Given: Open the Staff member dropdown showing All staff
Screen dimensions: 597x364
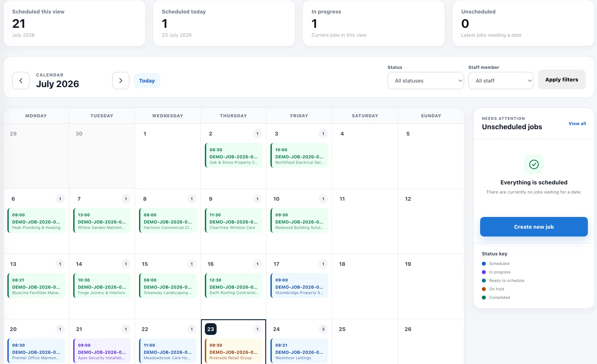Looking at the screenshot, I should coord(501,80).
